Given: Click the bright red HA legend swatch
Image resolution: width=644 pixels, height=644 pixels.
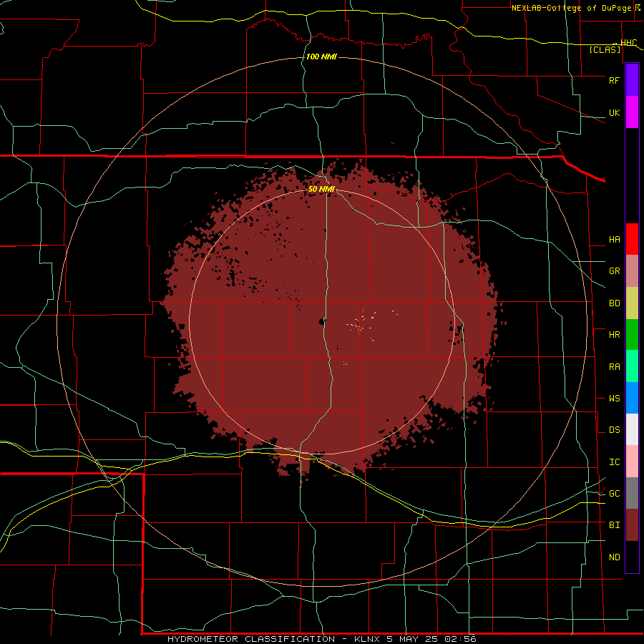Looking at the screenshot, I should tap(632, 239).
